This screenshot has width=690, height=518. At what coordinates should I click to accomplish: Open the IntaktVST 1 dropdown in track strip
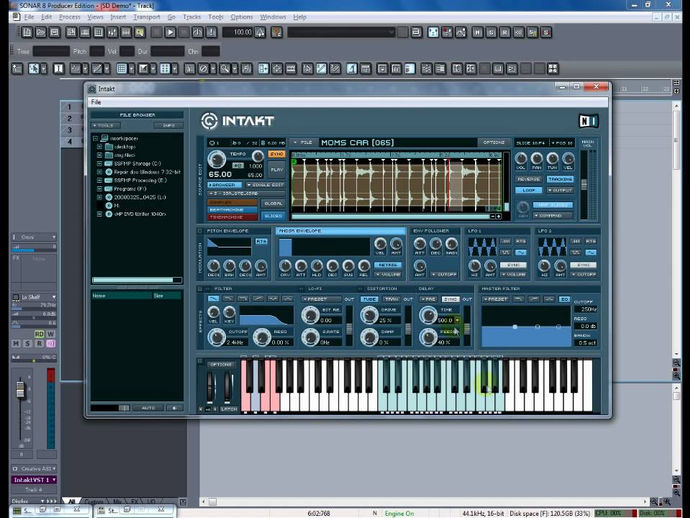[34, 480]
